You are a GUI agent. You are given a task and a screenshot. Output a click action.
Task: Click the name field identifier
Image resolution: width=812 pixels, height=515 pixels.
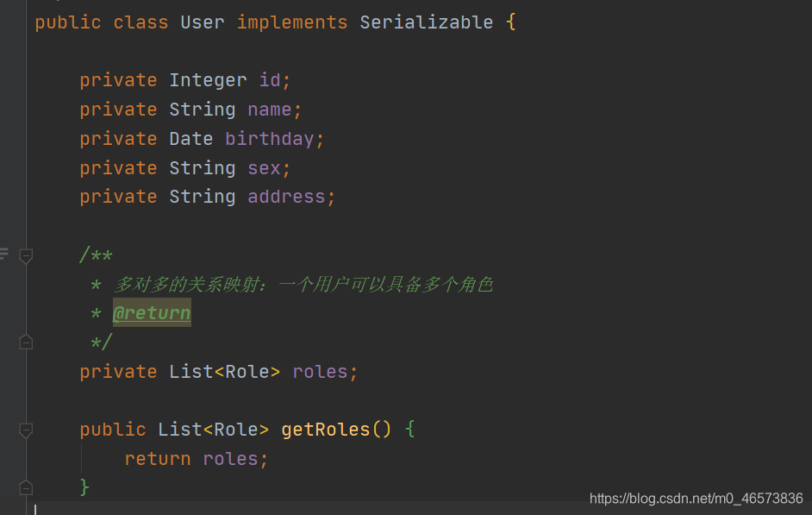click(269, 110)
